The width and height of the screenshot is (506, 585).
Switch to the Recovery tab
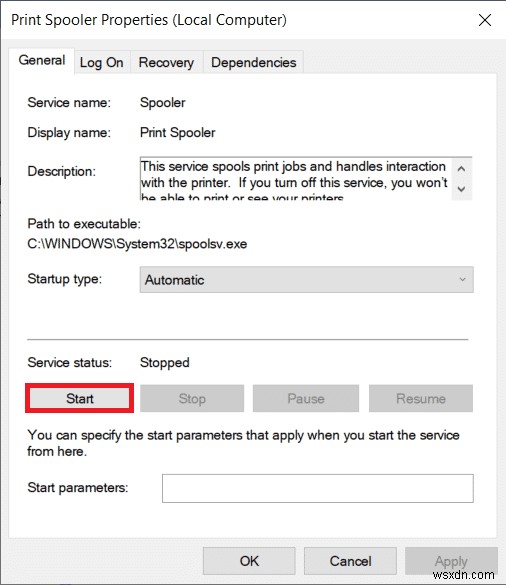click(166, 62)
